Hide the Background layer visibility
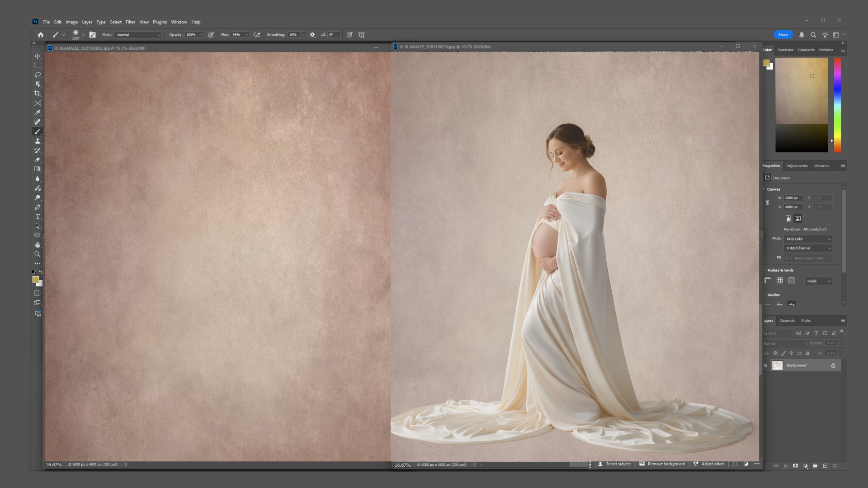 (766, 365)
